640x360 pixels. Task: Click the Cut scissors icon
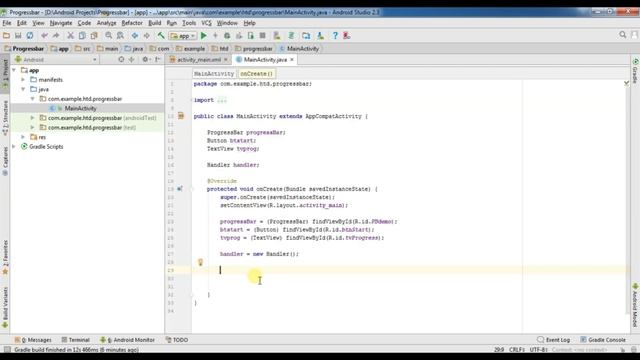click(x=70, y=36)
